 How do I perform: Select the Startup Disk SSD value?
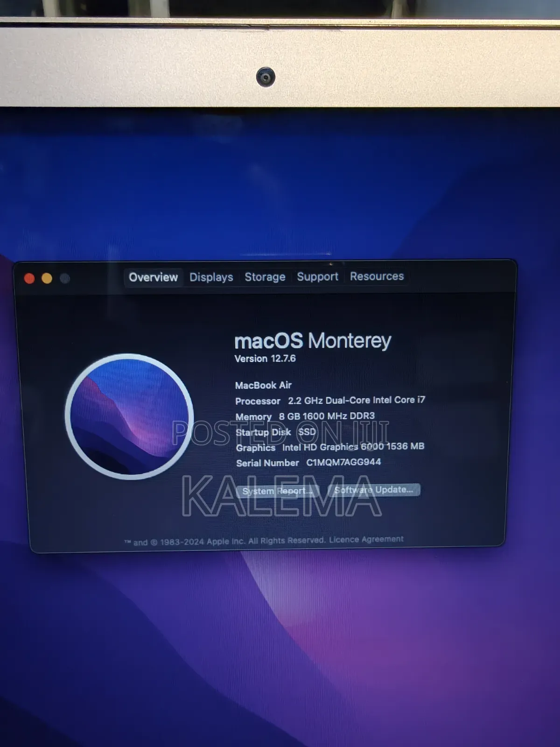(307, 432)
